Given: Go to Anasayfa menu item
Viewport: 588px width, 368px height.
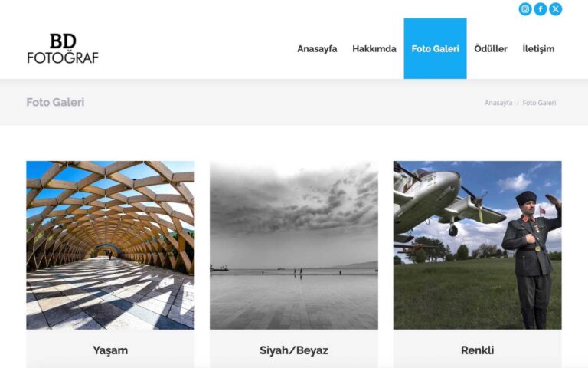Looking at the screenshot, I should point(317,49).
